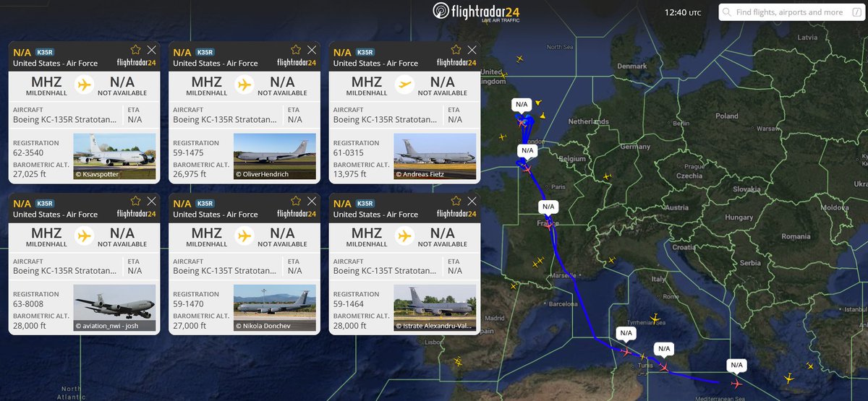The width and height of the screenshot is (868, 401).
Task: Favorite the 59-1470 flight card with star
Action: [295, 201]
